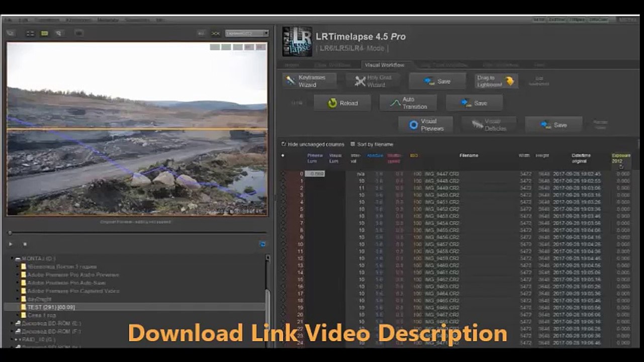Click the Save button beside Holy Grail Wizard
The width and height of the screenshot is (644, 362).
point(436,81)
